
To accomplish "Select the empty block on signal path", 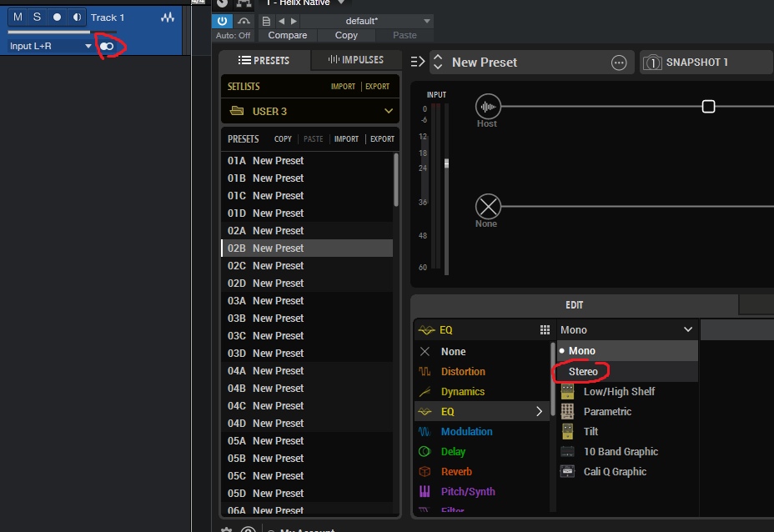I will tap(708, 107).
